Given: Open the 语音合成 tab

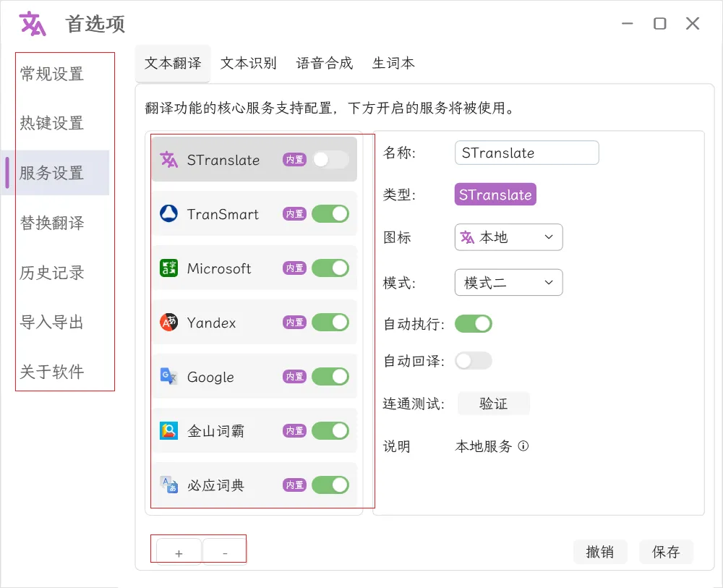Looking at the screenshot, I should [325, 63].
